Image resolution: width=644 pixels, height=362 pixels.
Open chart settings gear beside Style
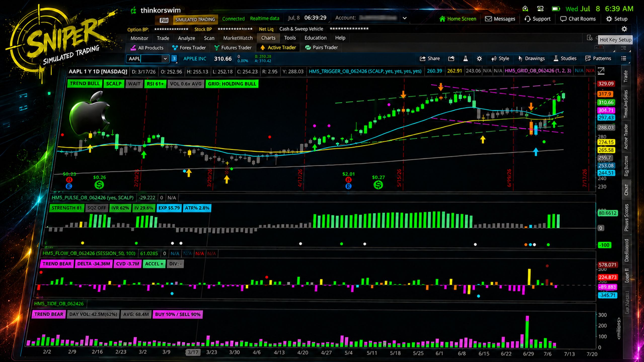[479, 59]
